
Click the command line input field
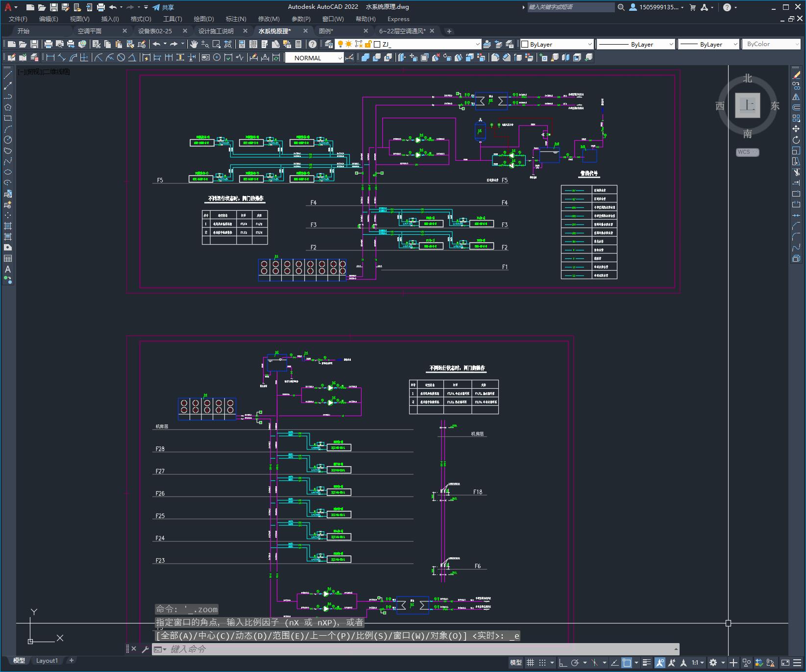(x=421, y=649)
